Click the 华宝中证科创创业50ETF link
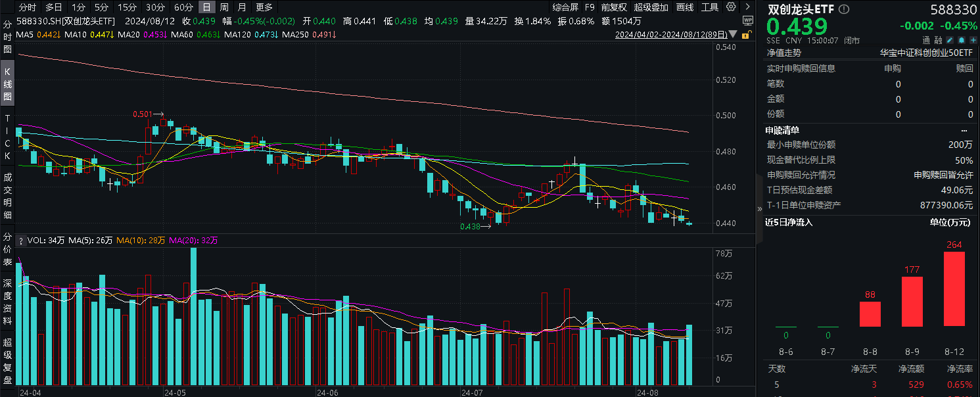Screen dimensions: 980x397 927,53
